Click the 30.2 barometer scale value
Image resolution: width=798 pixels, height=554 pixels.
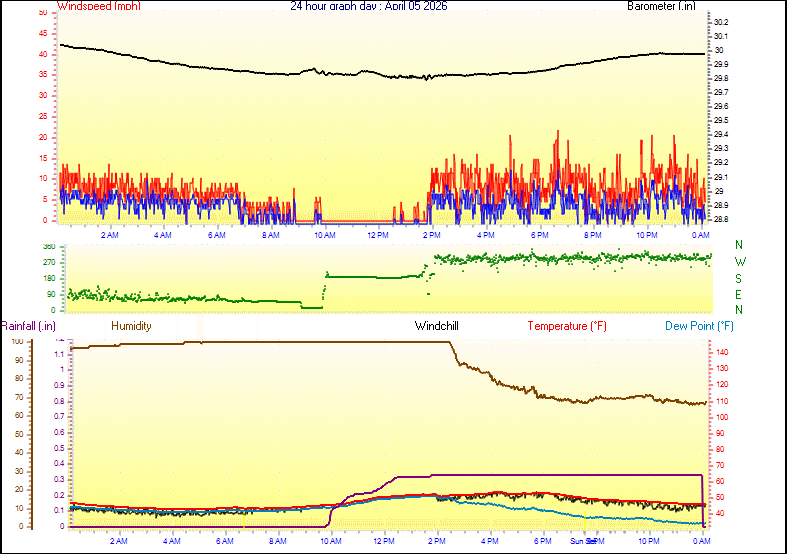tap(720, 22)
